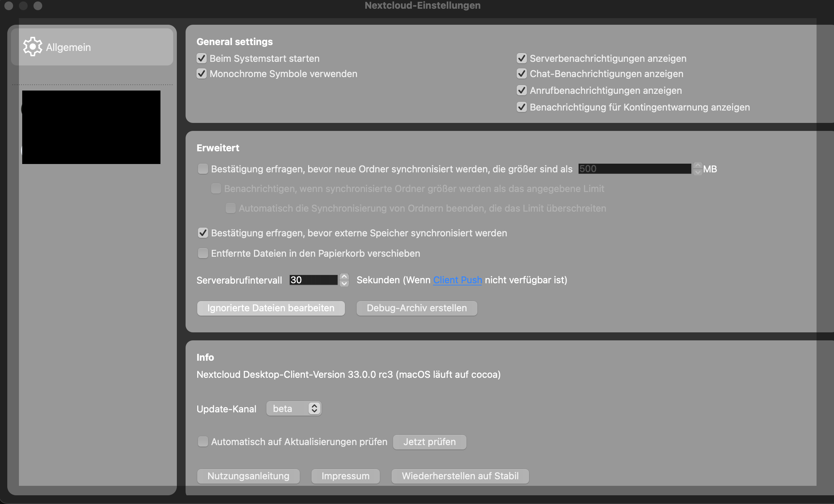Image resolution: width=834 pixels, height=504 pixels.
Task: Decrease the Serverabrufintervall with the down arrow
Action: click(344, 284)
